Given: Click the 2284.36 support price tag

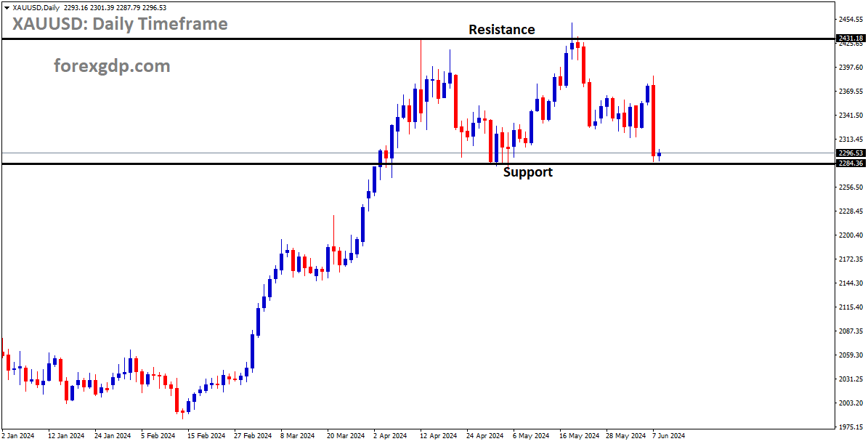Looking at the screenshot, I should [x=851, y=163].
